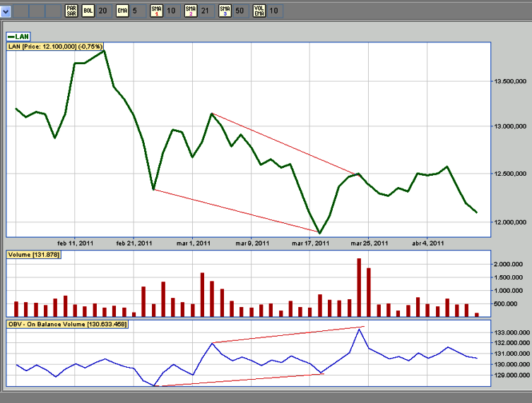Select the SMA 3 period value 50
532x403 pixels.
[x=239, y=11]
